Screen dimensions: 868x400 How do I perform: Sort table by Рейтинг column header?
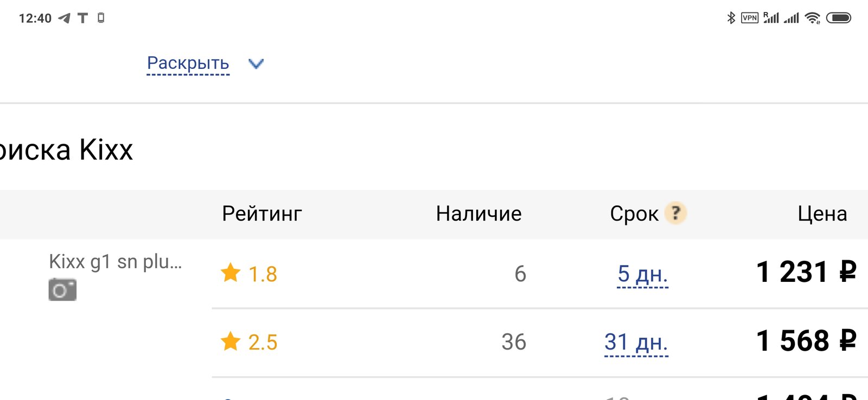pos(262,214)
